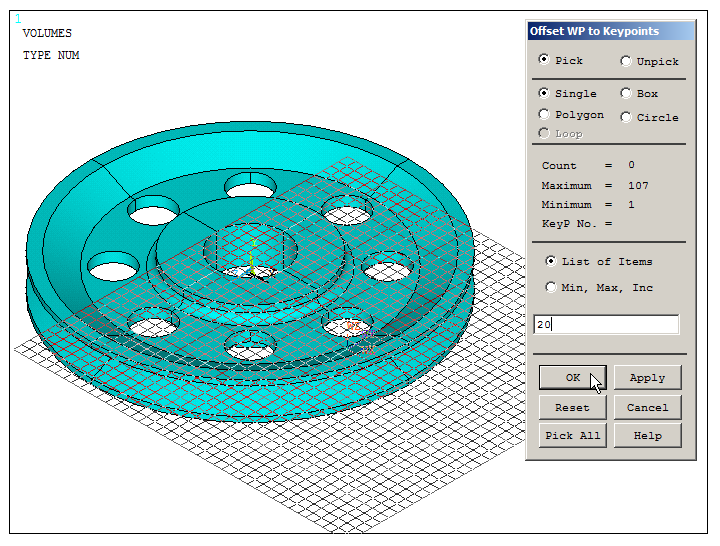720x546 pixels.
Task: Click the keypoint number input field
Action: coord(606,324)
